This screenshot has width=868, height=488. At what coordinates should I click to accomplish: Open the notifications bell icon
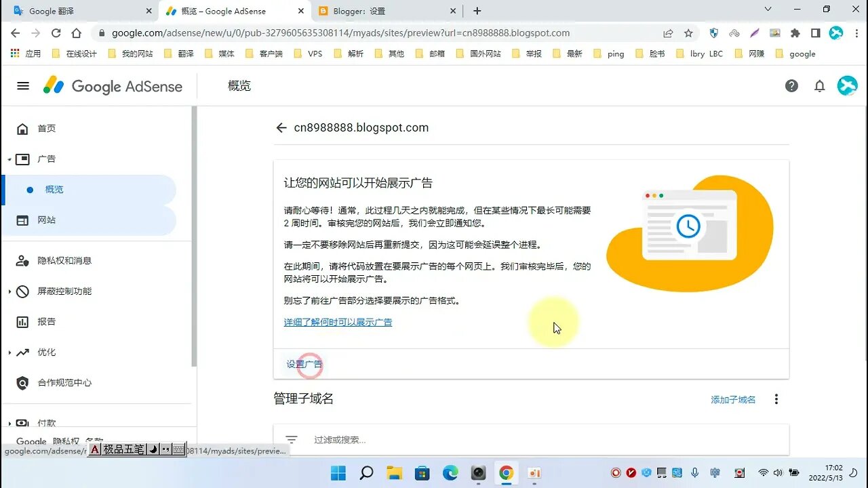[819, 86]
